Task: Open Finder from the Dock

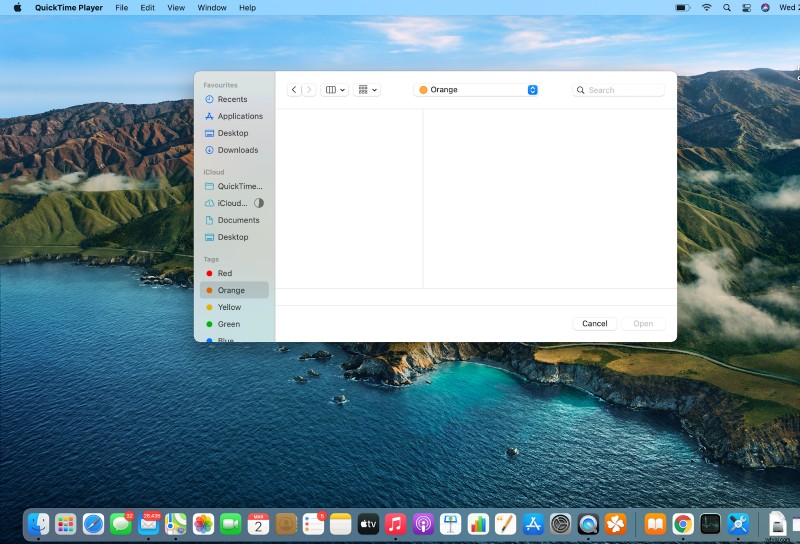Action: pyautogui.click(x=38, y=524)
